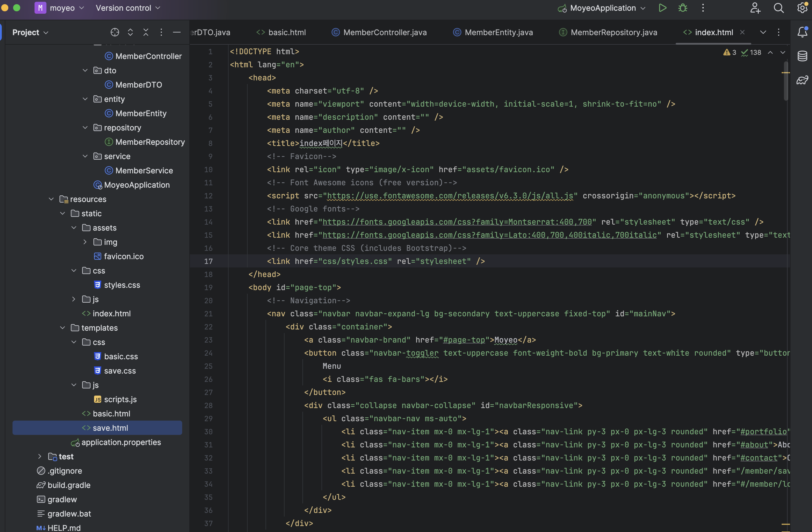Open Project panel options dots

(161, 32)
